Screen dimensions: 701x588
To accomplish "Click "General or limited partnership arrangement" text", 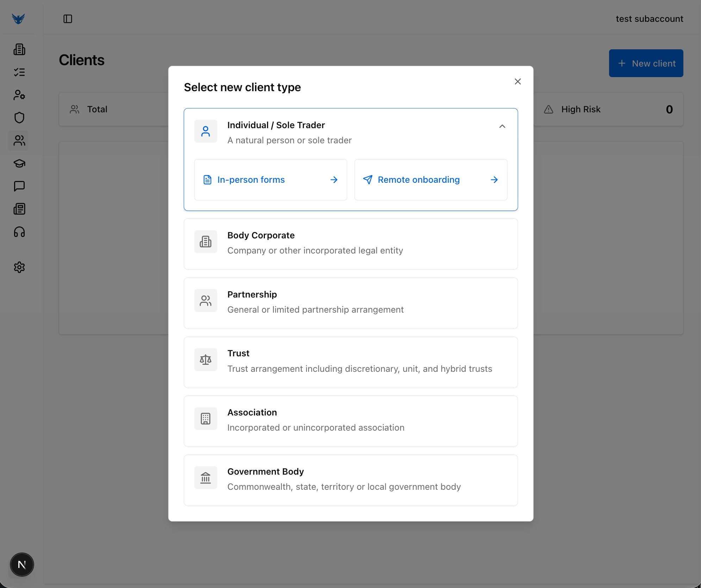I will (316, 310).
